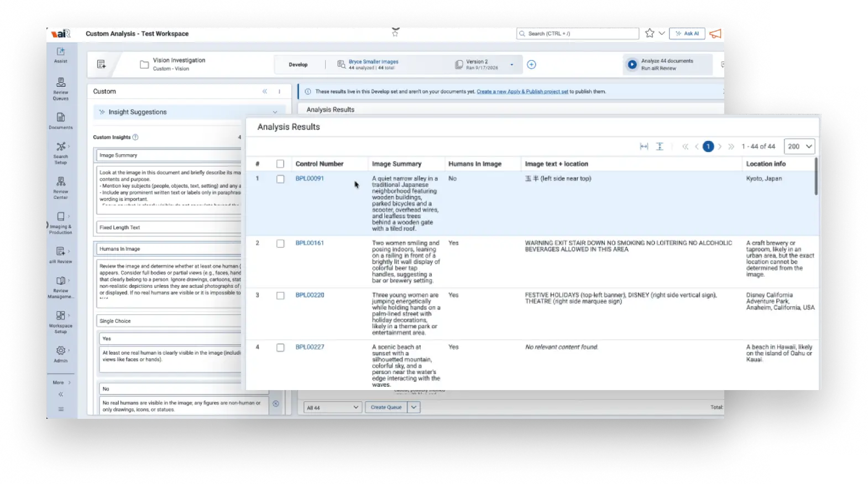
Task: Open Review Management in the sidebar
Action: pos(61,287)
